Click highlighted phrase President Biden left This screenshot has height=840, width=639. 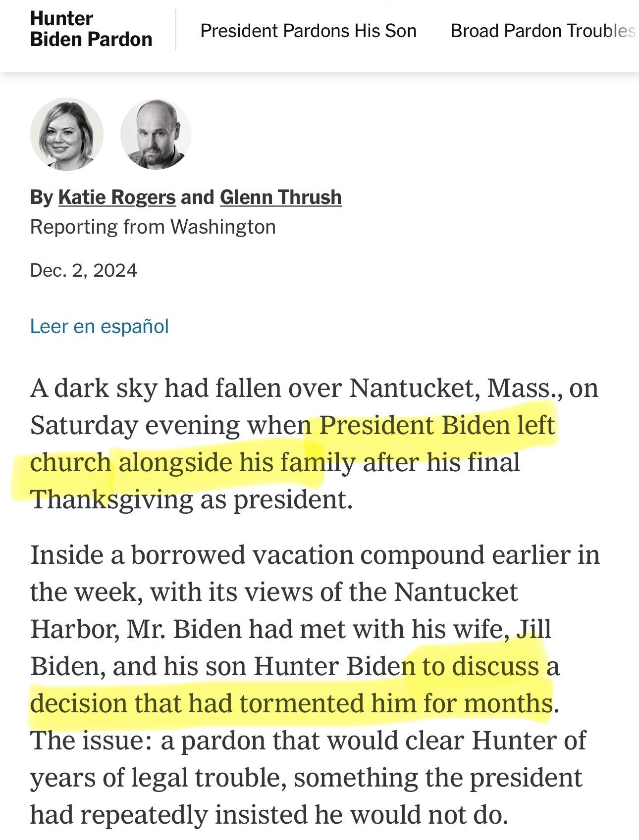click(437, 425)
